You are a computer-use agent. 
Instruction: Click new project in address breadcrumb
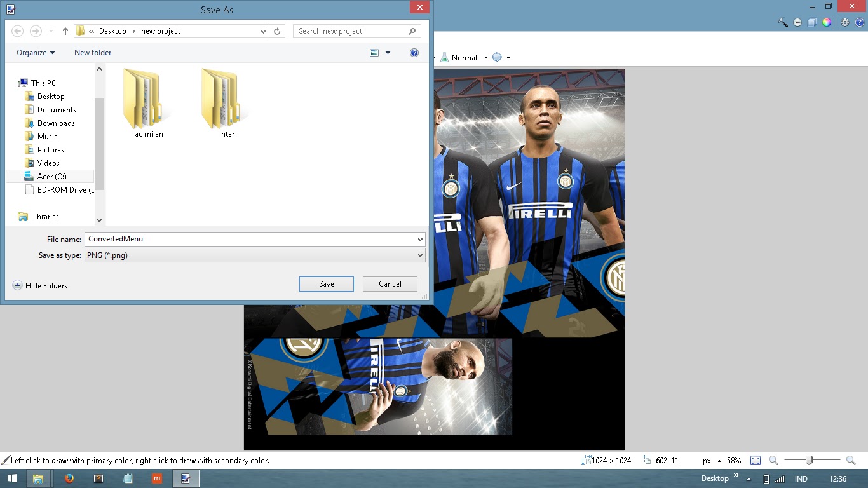point(161,31)
